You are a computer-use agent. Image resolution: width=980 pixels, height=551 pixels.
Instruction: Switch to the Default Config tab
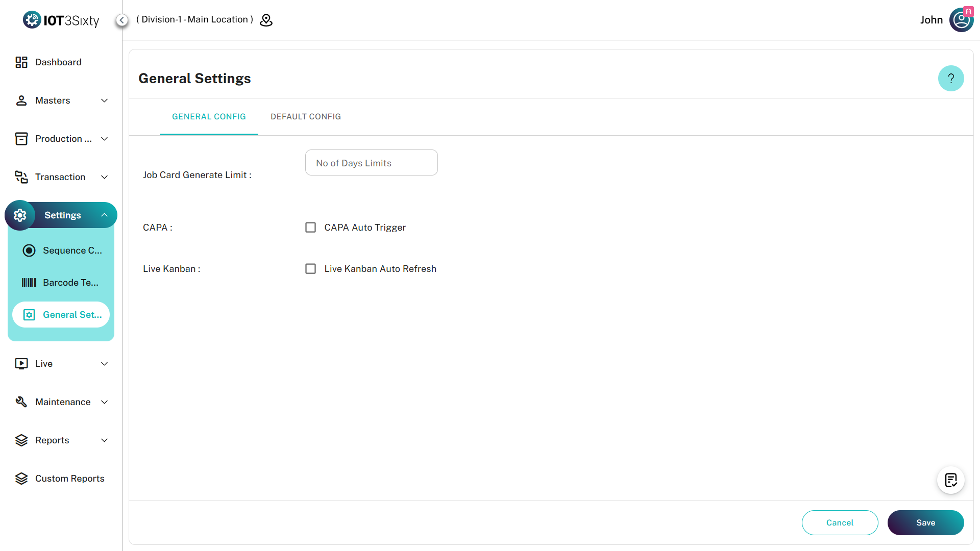coord(306,117)
